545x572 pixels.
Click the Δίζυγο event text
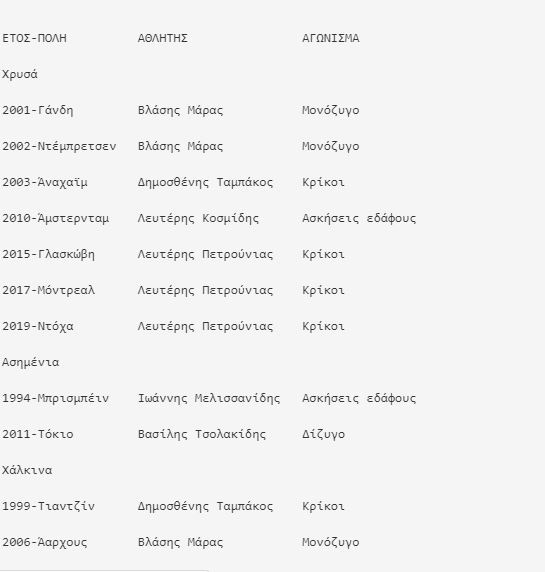pyautogui.click(x=323, y=434)
